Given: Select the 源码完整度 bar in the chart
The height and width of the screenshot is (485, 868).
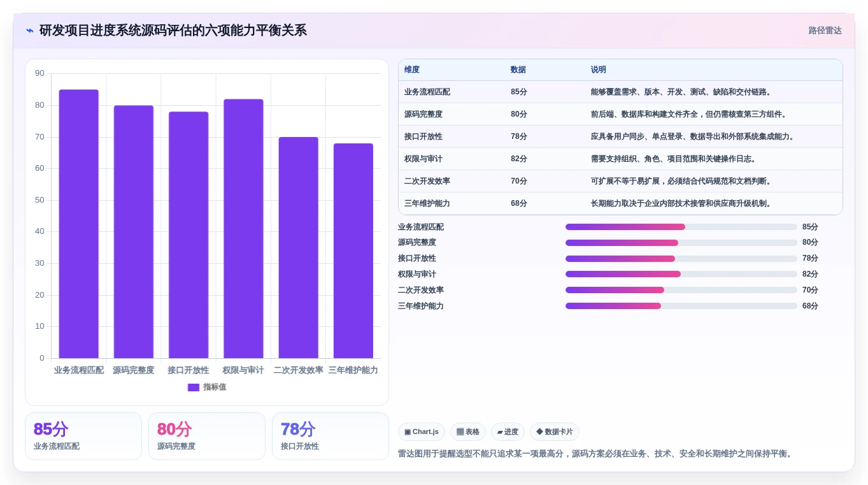Looking at the screenshot, I should (x=134, y=232).
